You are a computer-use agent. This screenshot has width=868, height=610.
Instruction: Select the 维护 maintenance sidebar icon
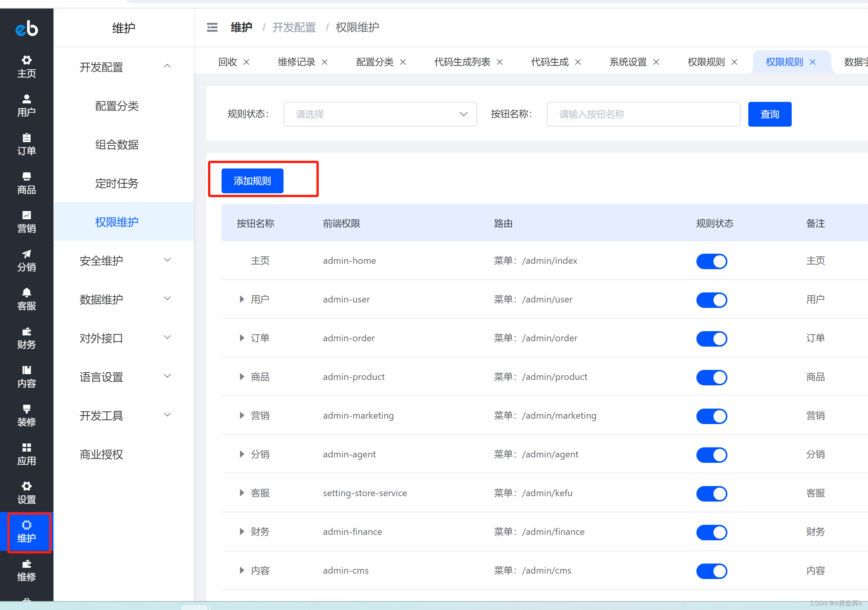click(x=27, y=531)
